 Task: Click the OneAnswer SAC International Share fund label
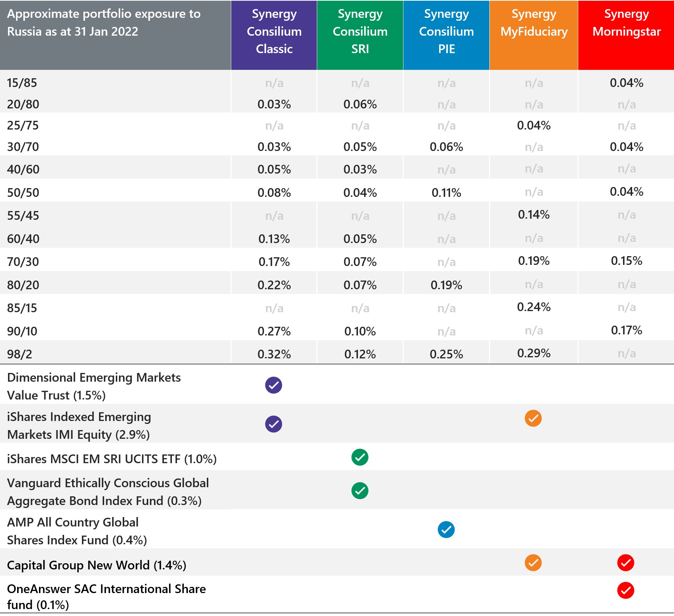pyautogui.click(x=106, y=597)
